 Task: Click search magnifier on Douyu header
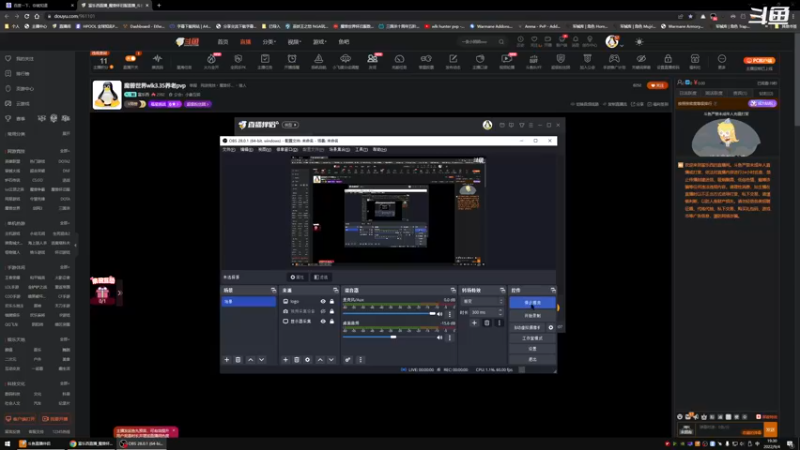501,42
